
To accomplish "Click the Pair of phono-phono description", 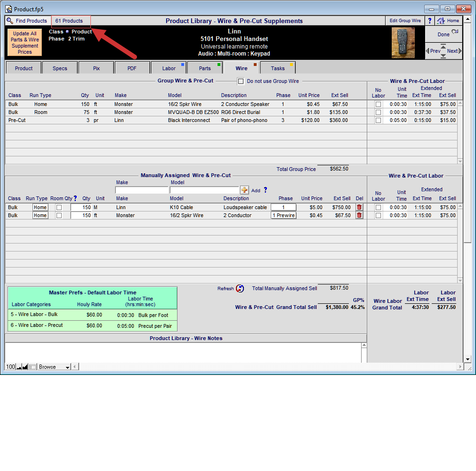I will pyautogui.click(x=244, y=120).
